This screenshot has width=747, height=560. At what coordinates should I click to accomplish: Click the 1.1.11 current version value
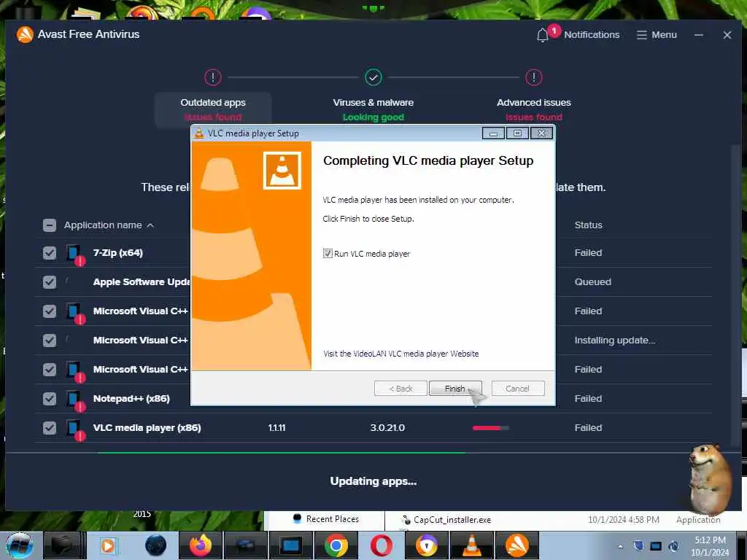click(x=276, y=427)
